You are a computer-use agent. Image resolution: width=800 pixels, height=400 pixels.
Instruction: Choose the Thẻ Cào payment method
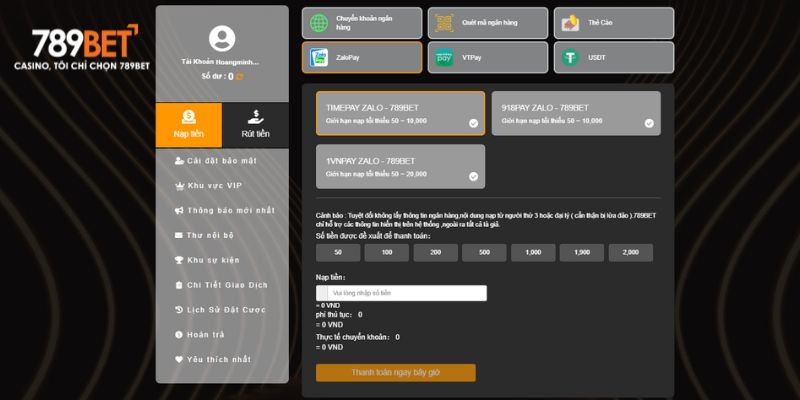[x=614, y=23]
